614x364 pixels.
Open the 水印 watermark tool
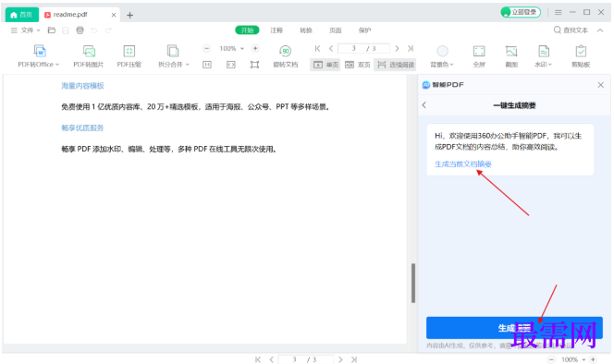544,55
